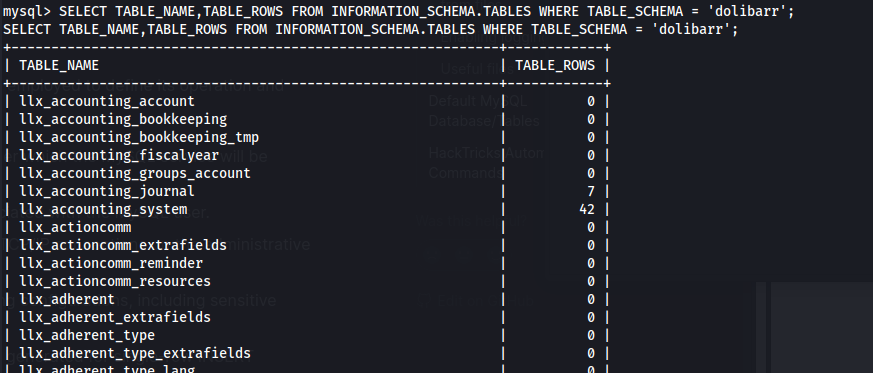Select the llx_accounting_bookkeeping row text

click(x=123, y=119)
